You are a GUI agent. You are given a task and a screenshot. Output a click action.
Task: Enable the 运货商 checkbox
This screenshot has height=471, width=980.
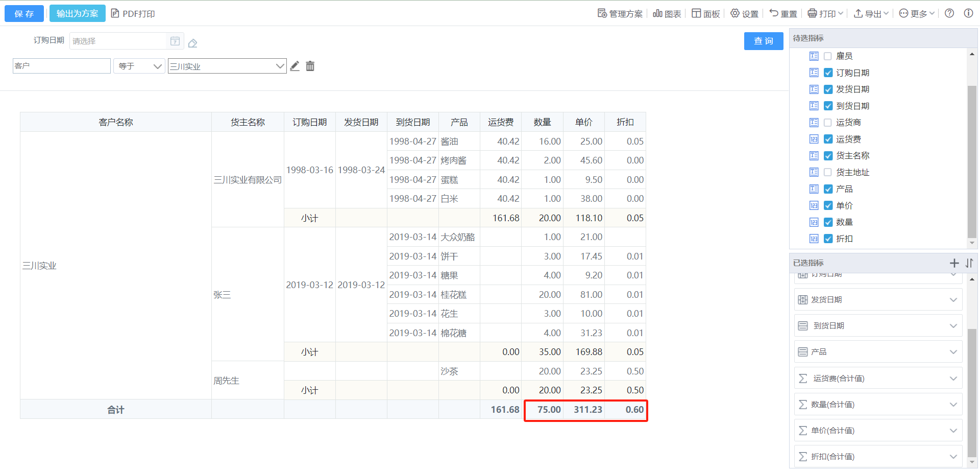[x=828, y=123]
